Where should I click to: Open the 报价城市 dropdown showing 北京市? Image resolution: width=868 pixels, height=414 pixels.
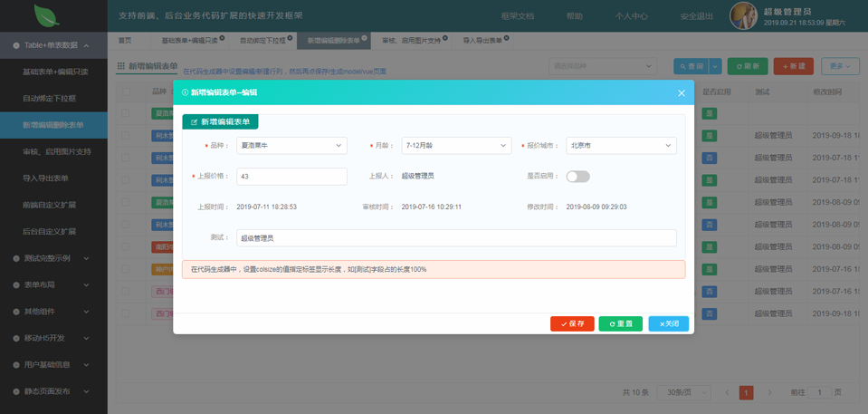621,146
